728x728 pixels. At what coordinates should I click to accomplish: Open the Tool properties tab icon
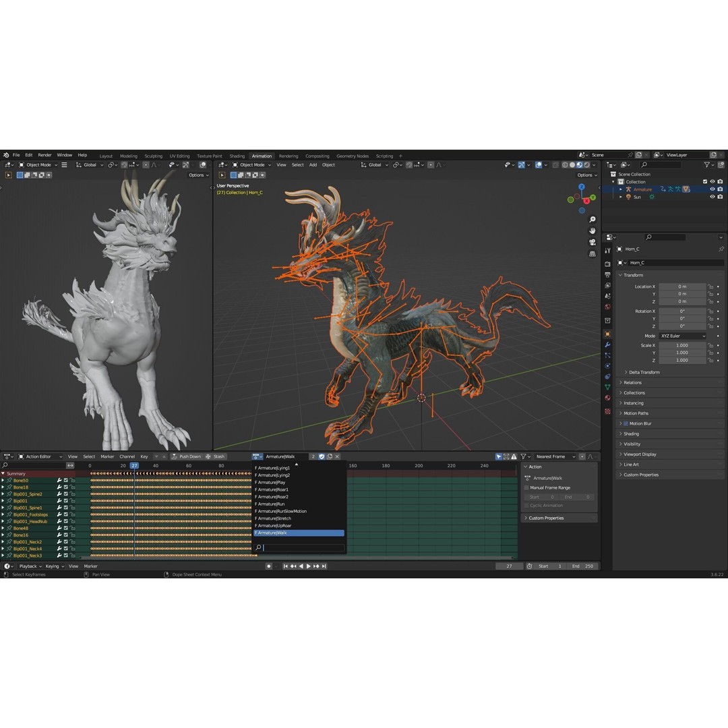point(607,251)
